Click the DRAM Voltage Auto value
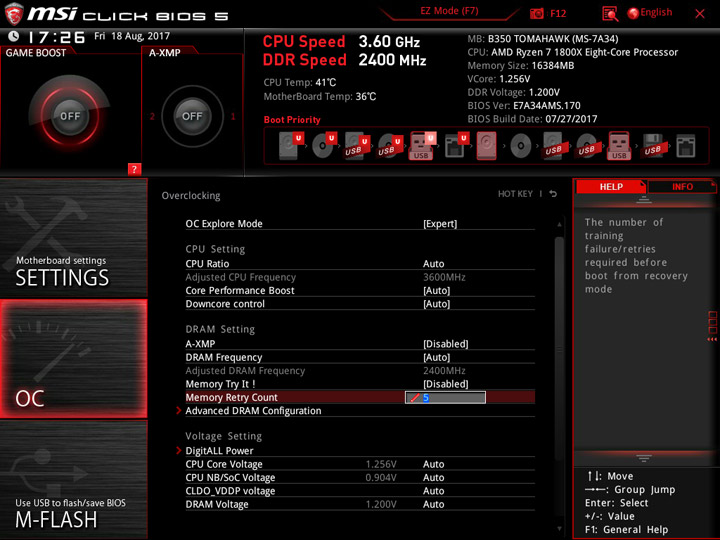Viewport: 720px width, 540px height. pyautogui.click(x=433, y=504)
